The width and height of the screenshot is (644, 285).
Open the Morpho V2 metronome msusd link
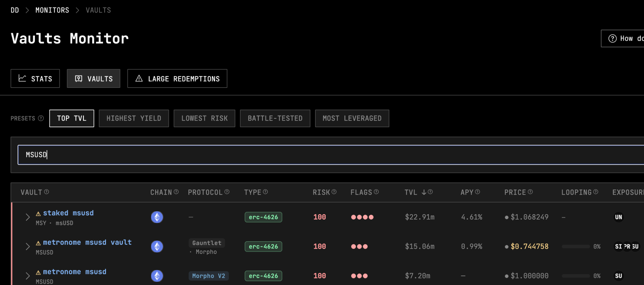tap(75, 272)
